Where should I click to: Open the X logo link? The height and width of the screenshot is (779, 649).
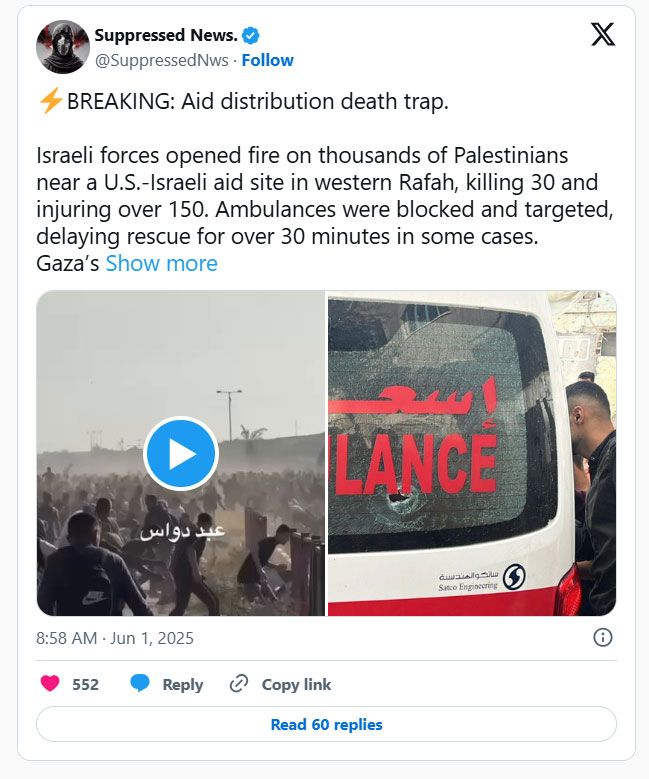pyautogui.click(x=603, y=35)
